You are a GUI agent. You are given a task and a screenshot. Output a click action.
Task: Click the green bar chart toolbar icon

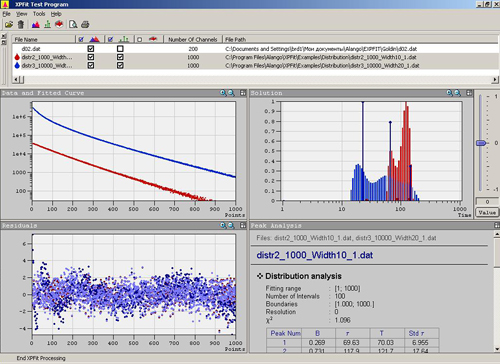(x=48, y=24)
